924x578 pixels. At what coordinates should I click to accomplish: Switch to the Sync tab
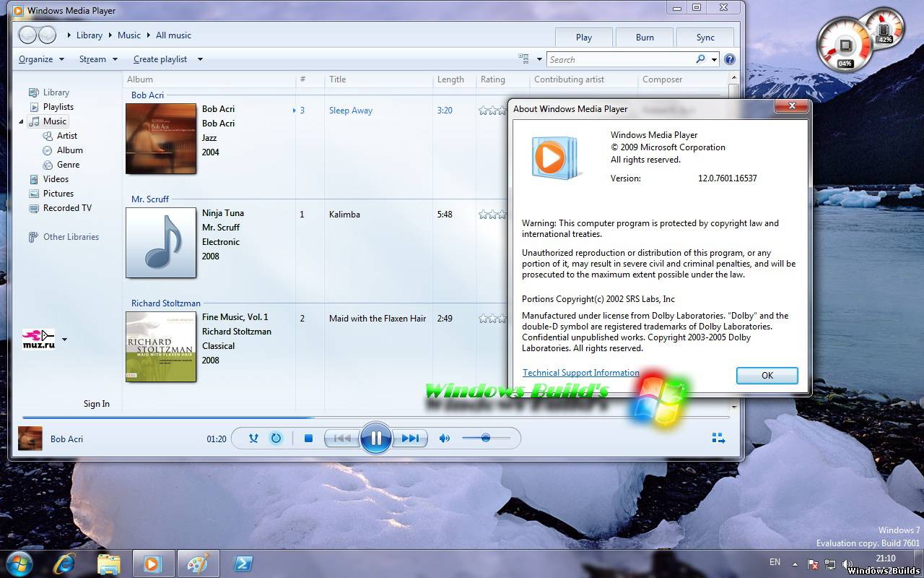(705, 38)
